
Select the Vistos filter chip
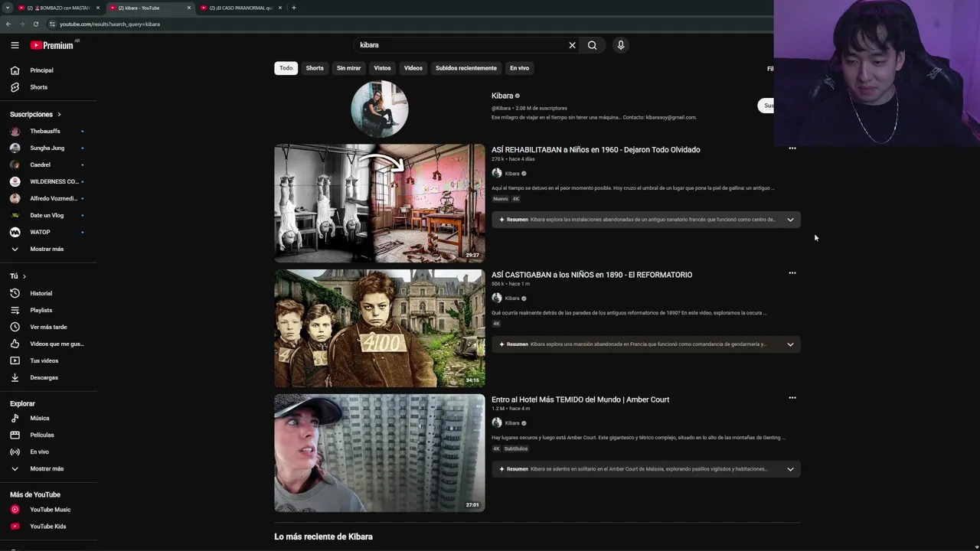382,68
